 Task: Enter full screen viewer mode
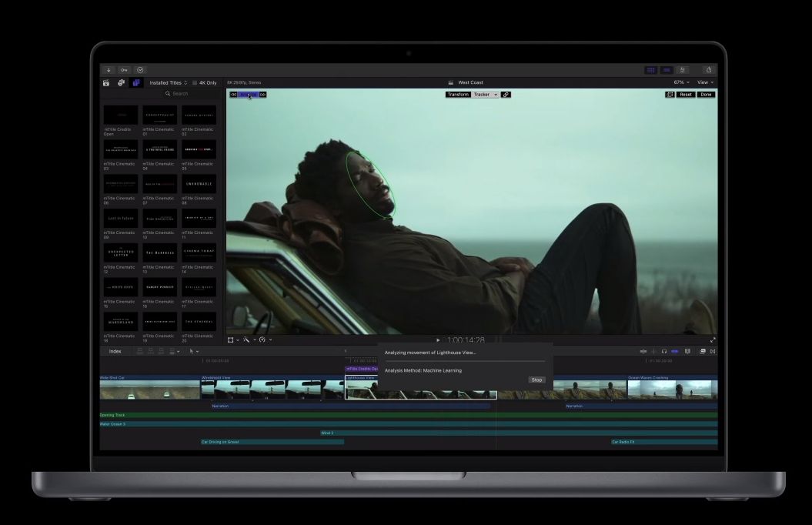pyautogui.click(x=713, y=339)
